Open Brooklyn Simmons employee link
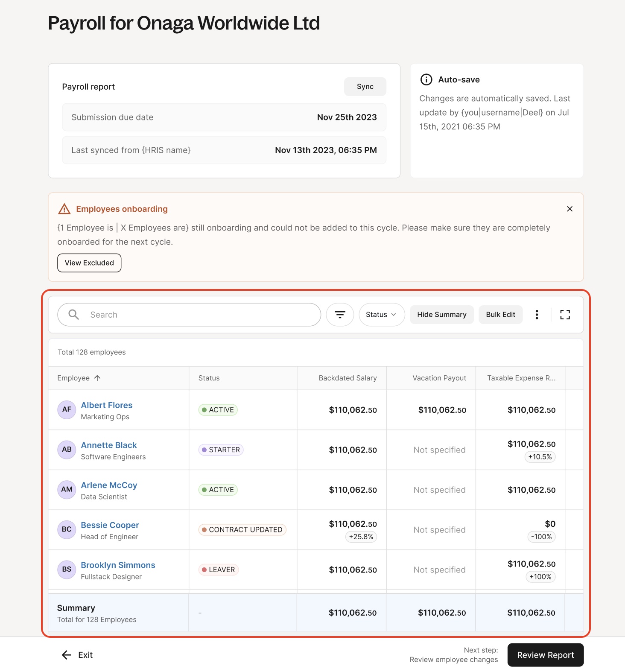This screenshot has height=672, width=625. 118,565
